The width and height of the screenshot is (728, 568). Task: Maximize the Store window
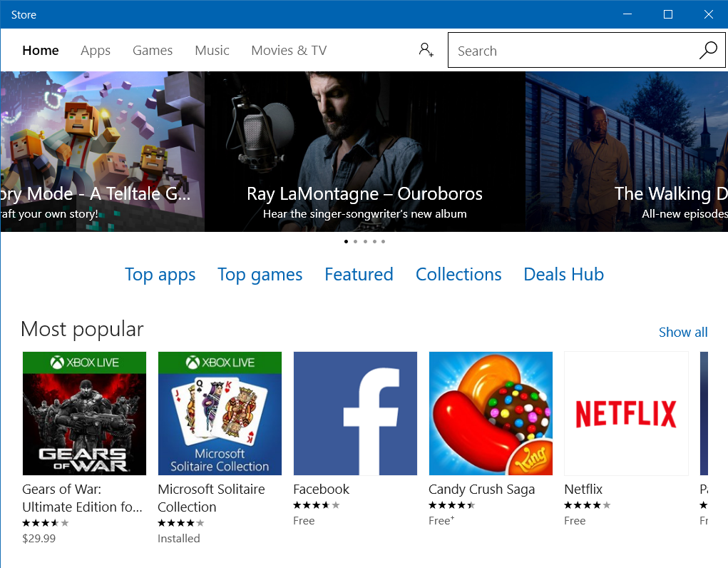667,14
